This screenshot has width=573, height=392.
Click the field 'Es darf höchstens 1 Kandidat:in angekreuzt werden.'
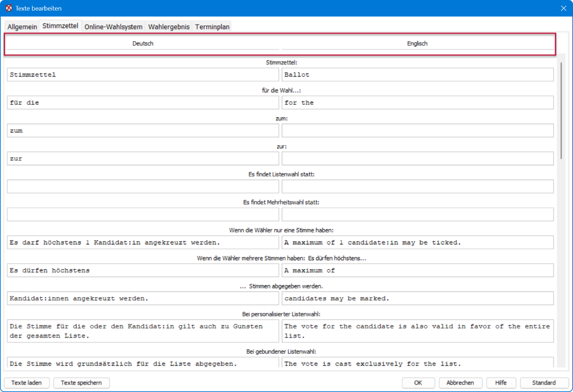point(143,242)
